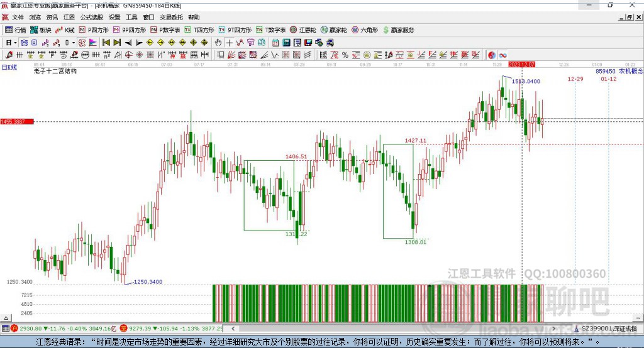Select the percent sign drawing tool
This screenshot has height=348, width=644.
[345, 55]
